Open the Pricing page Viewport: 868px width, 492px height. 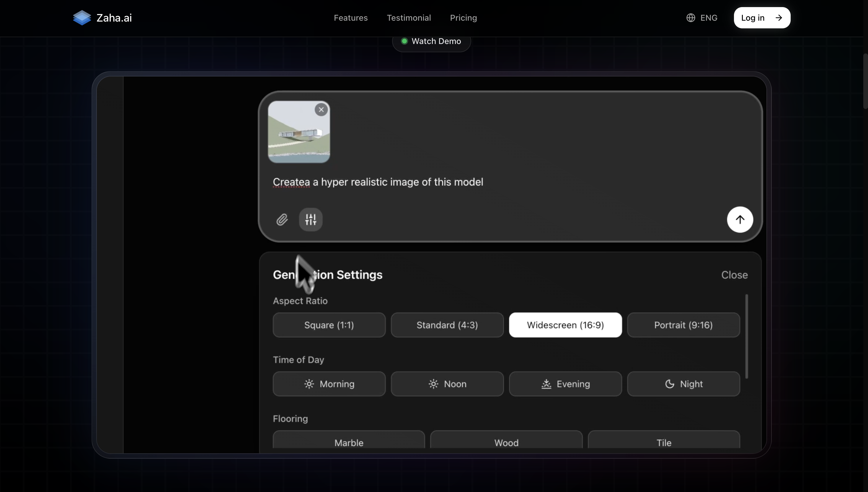click(463, 18)
